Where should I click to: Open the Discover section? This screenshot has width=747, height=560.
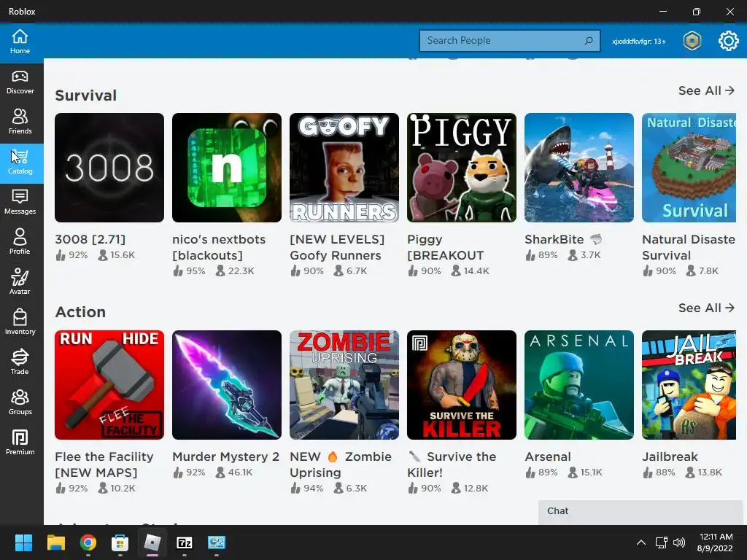click(x=20, y=82)
